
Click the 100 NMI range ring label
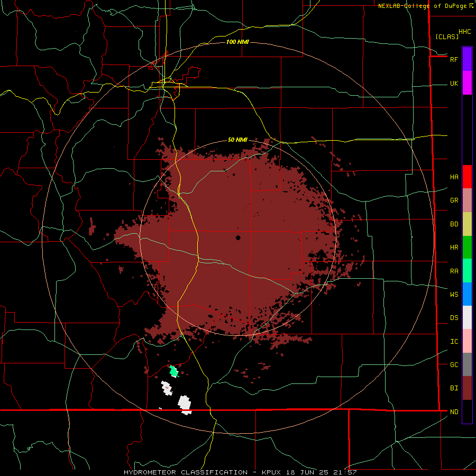point(237,42)
